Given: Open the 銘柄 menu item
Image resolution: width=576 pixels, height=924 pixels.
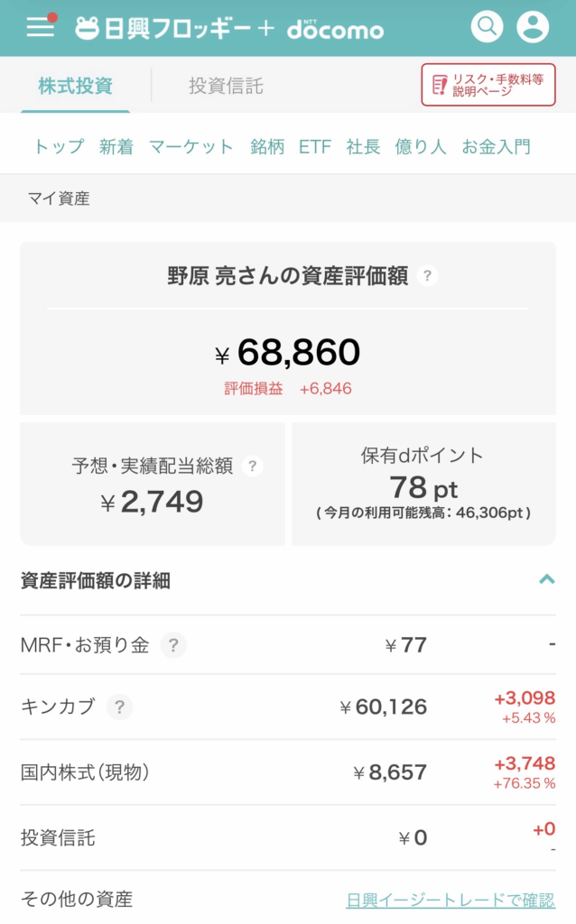Looking at the screenshot, I should tap(267, 147).
